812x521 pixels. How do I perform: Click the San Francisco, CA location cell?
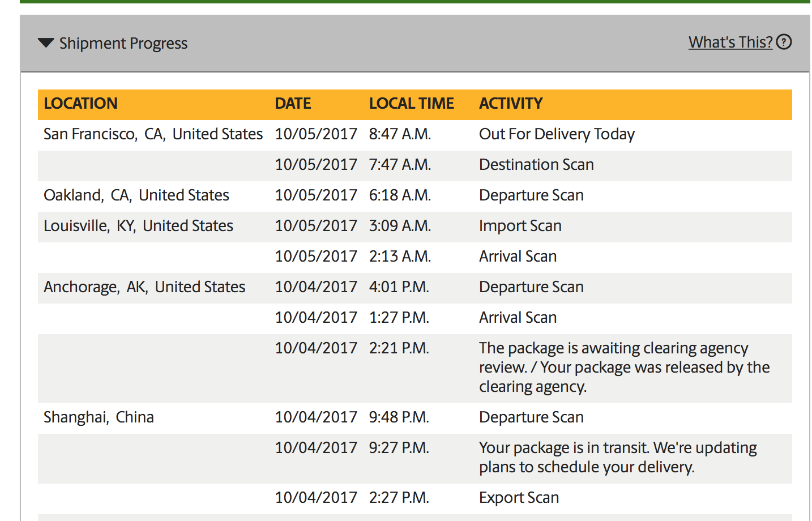click(x=153, y=134)
